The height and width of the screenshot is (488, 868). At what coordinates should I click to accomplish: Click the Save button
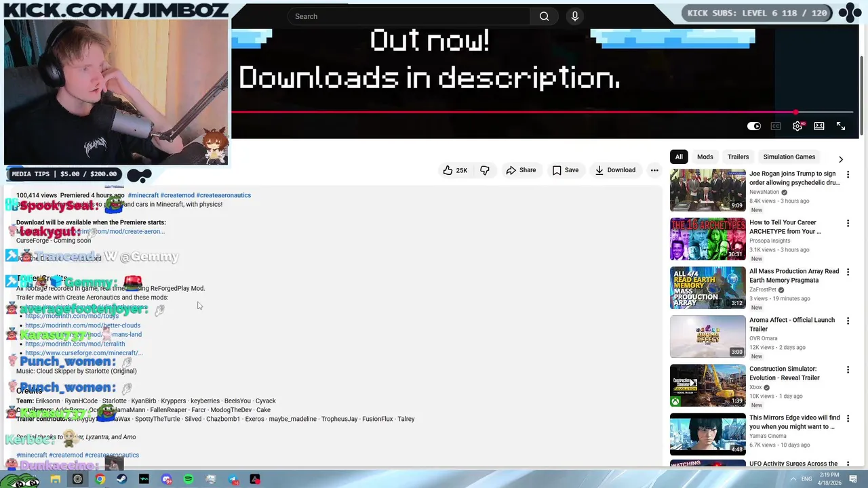pos(566,170)
